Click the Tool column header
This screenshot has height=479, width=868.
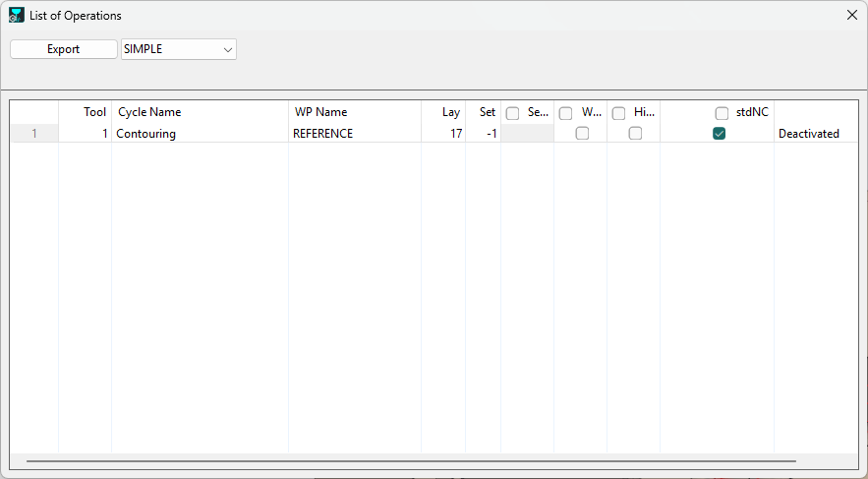(x=86, y=112)
